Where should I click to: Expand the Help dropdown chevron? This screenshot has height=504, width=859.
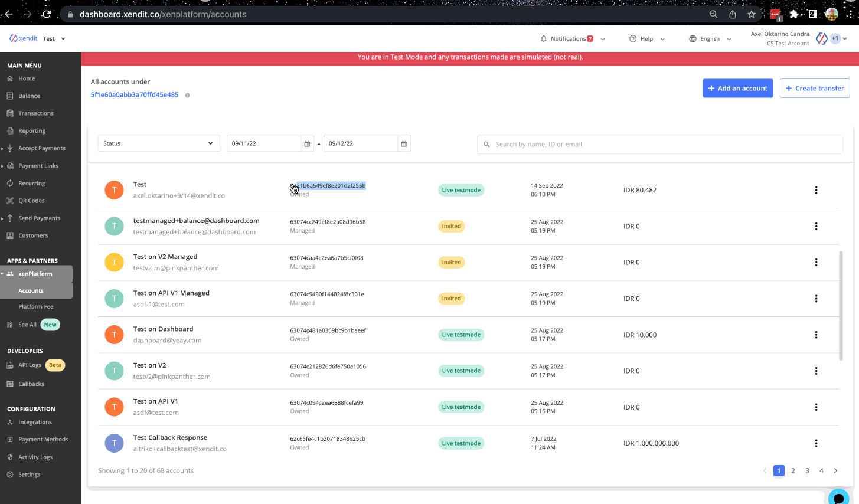click(662, 39)
